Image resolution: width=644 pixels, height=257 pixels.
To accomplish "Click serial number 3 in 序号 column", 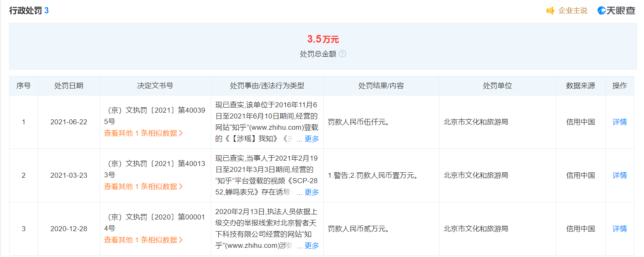I will [x=23, y=229].
